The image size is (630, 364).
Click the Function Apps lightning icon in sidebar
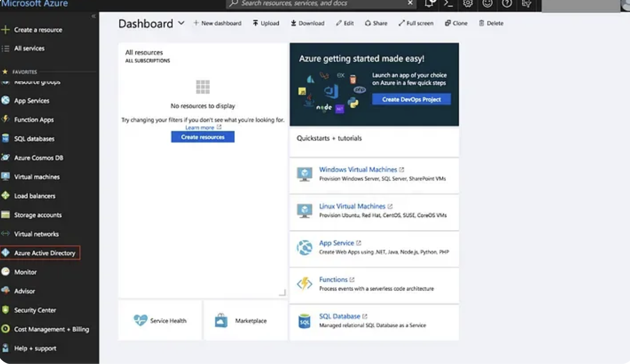6,119
